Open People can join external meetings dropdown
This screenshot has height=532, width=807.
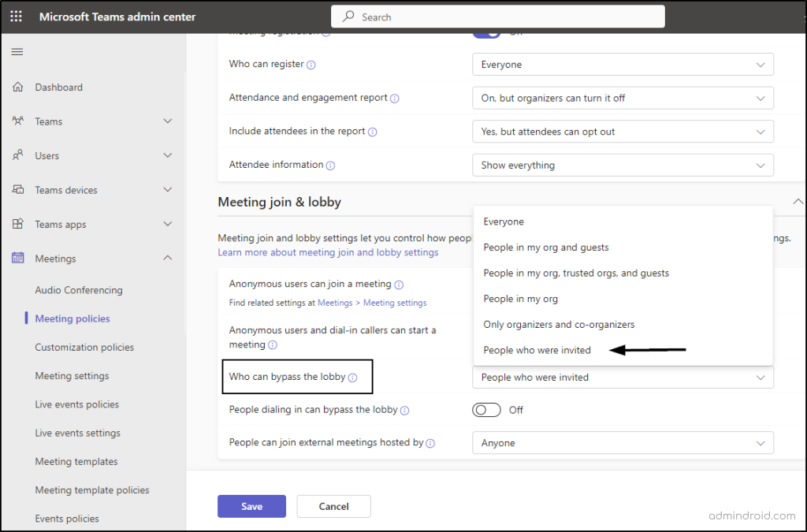point(623,443)
